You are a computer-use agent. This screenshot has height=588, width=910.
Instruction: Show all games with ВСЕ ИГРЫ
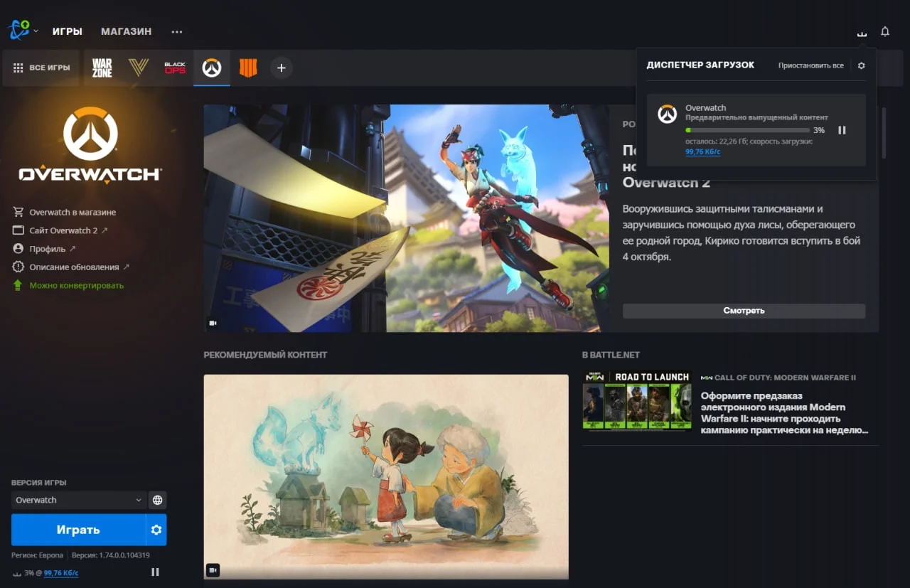point(41,68)
